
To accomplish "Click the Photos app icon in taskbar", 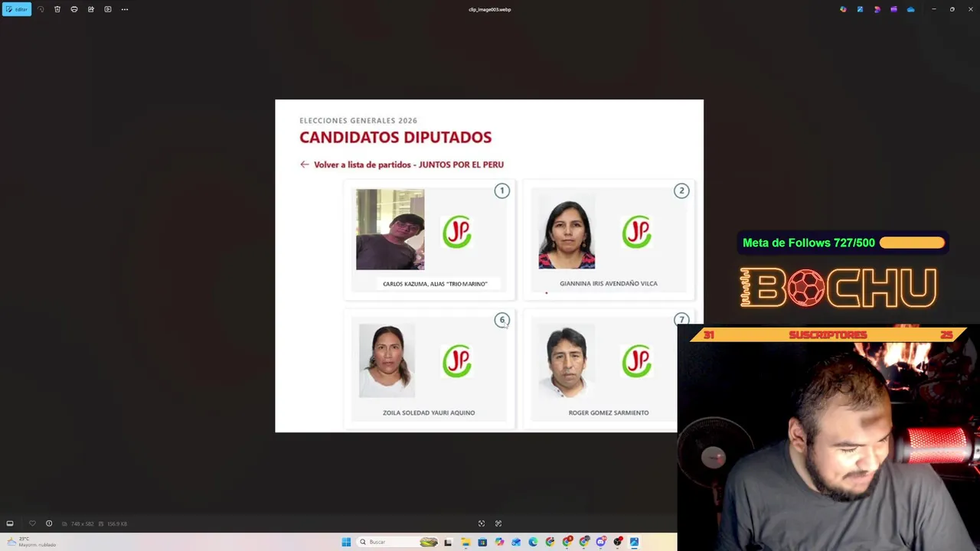I will coord(634,542).
